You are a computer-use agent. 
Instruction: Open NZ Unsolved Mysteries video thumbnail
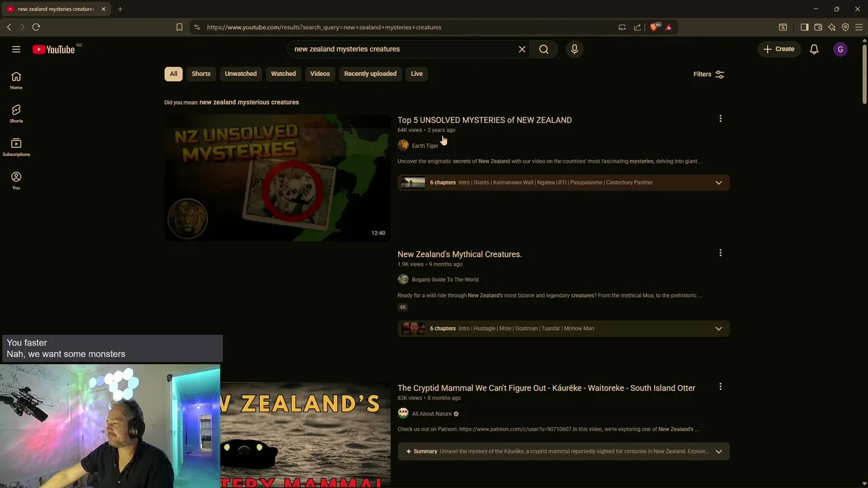point(277,178)
